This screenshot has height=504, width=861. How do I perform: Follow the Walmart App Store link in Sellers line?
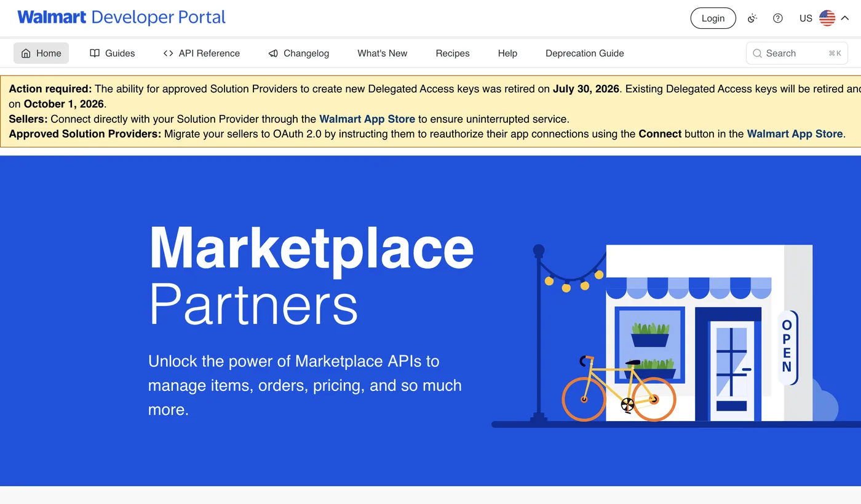point(367,119)
